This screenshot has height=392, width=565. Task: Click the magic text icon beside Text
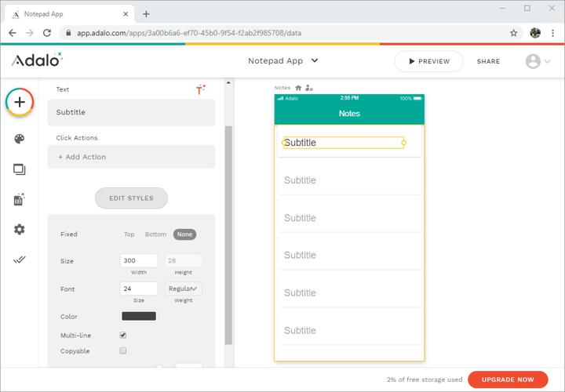200,89
